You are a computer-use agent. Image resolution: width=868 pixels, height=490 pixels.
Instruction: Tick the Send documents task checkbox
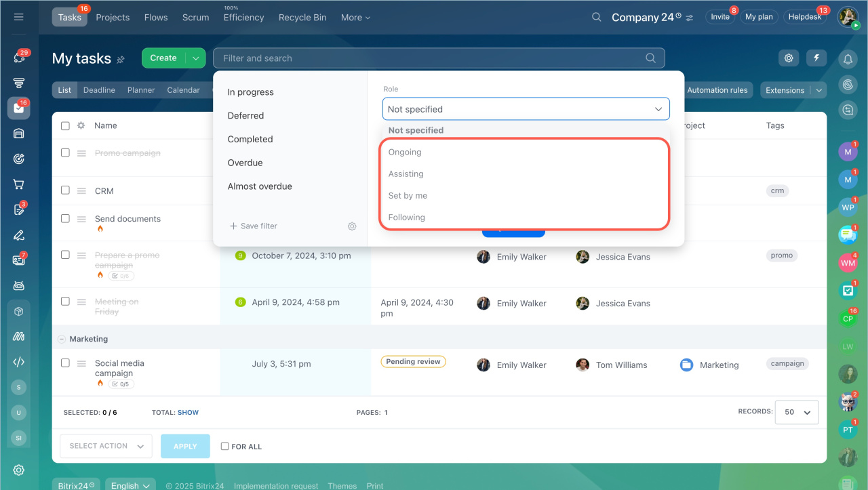pos(65,218)
